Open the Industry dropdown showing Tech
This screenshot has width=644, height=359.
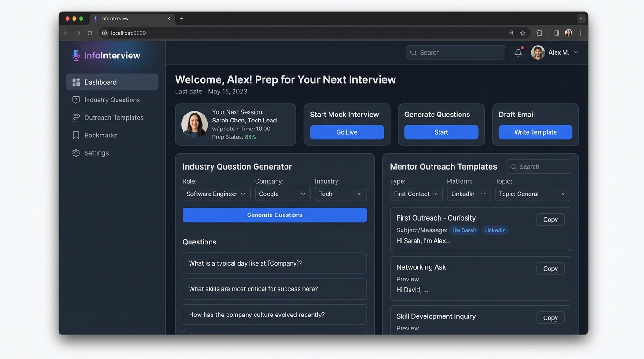[341, 194]
